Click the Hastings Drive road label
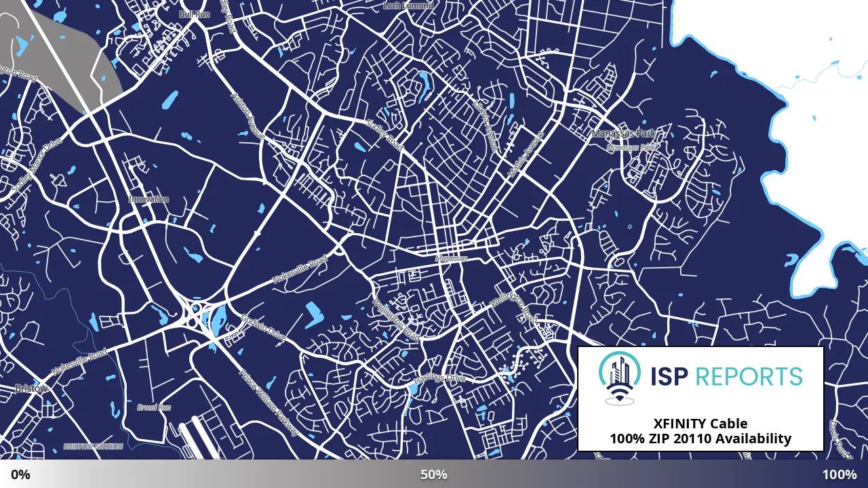868x488 pixels. pyautogui.click(x=441, y=378)
